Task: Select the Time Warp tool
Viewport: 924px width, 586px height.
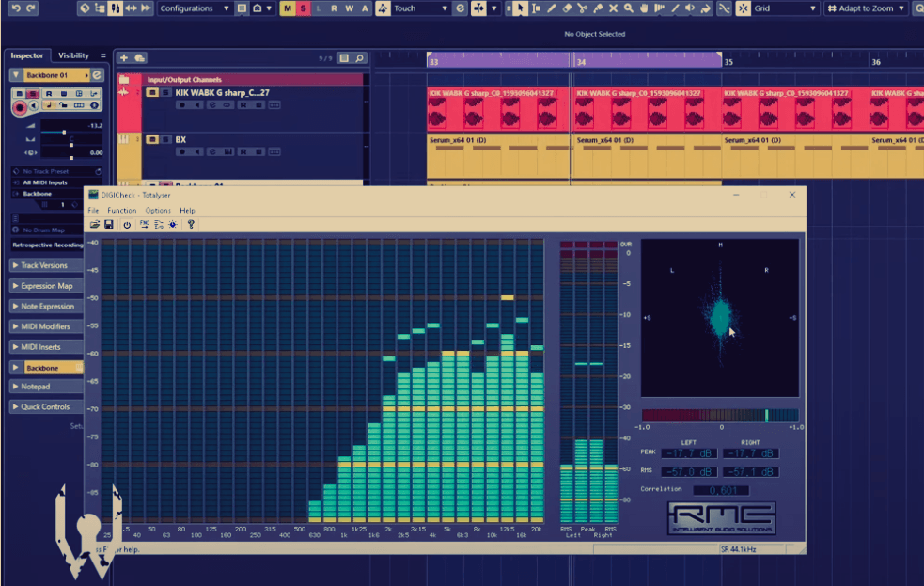Action: coord(660,8)
